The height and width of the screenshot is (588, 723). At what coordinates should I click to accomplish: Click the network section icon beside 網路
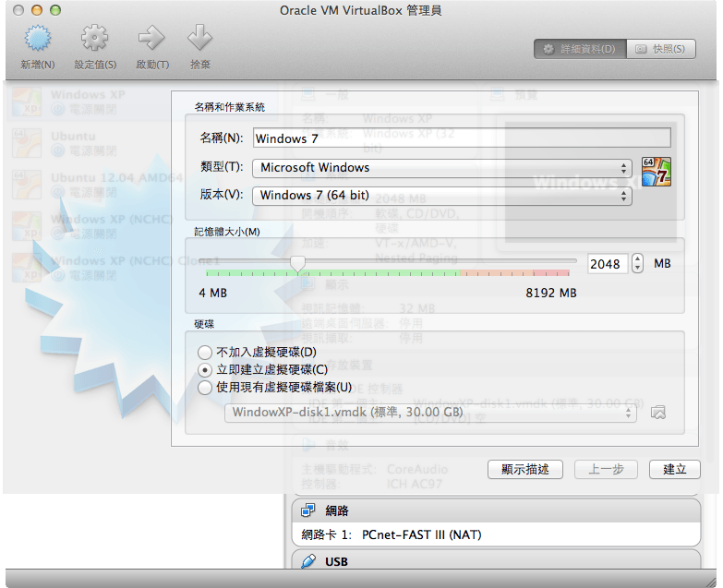[x=307, y=510]
